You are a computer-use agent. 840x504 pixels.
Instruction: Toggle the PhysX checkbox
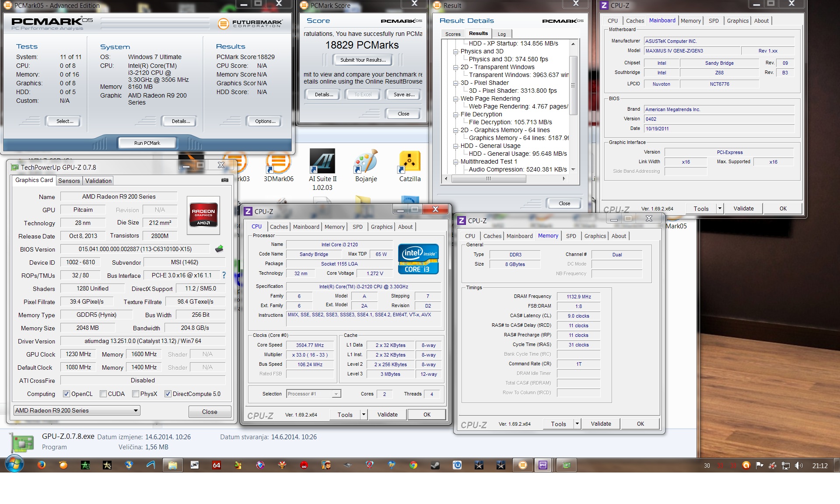pyautogui.click(x=136, y=394)
